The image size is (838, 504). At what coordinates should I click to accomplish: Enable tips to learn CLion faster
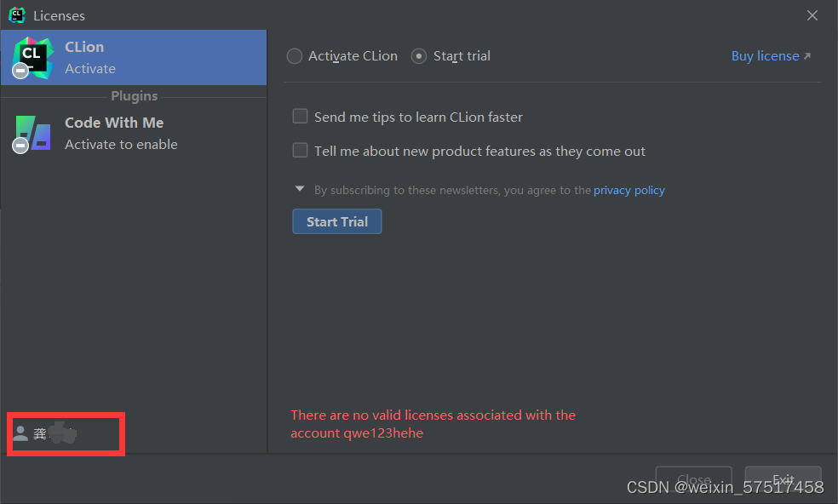(300, 117)
